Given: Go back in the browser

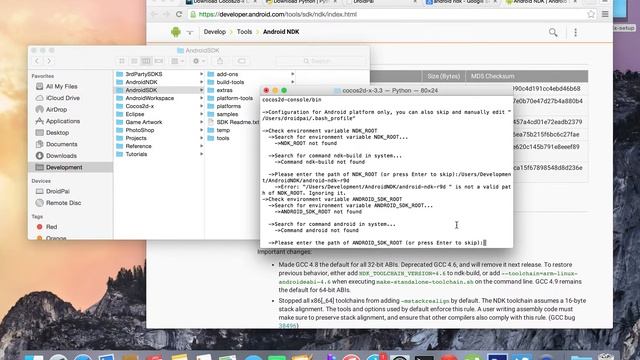Looking at the screenshot, I should 154,14.
